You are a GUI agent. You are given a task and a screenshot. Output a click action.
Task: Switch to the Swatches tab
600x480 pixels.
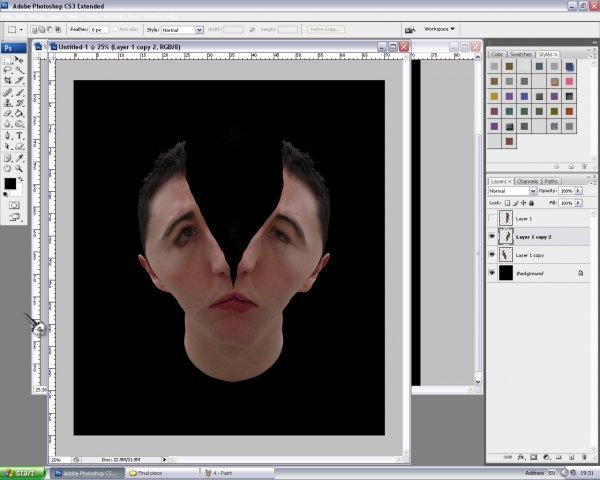(521, 54)
